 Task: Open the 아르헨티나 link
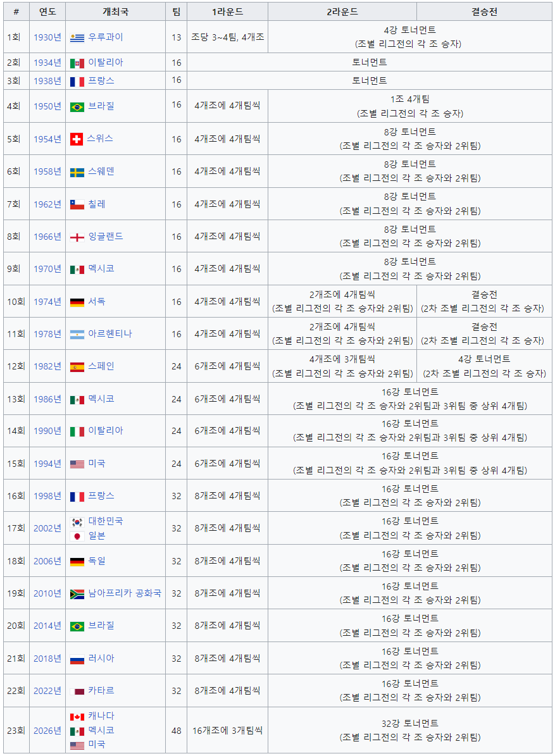[x=110, y=333]
